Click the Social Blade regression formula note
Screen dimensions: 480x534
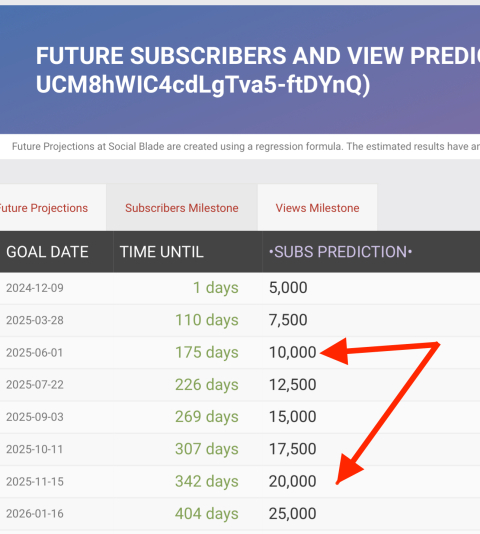tap(246, 146)
